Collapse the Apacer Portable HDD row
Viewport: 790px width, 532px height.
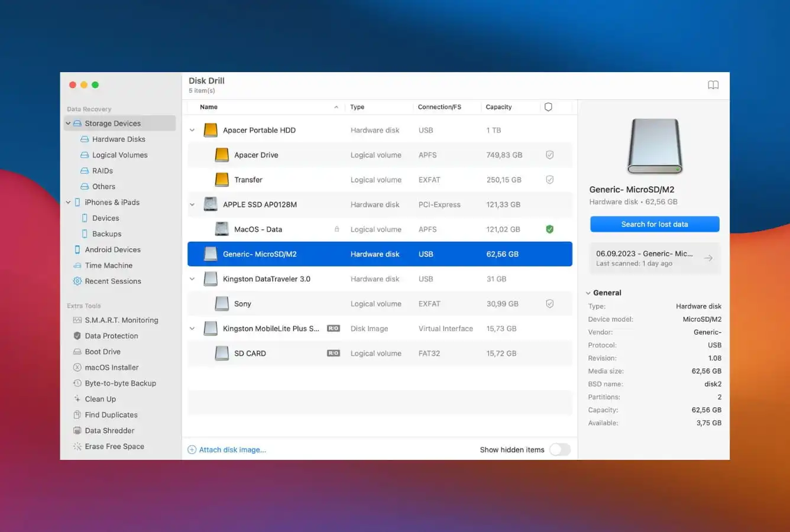click(192, 130)
